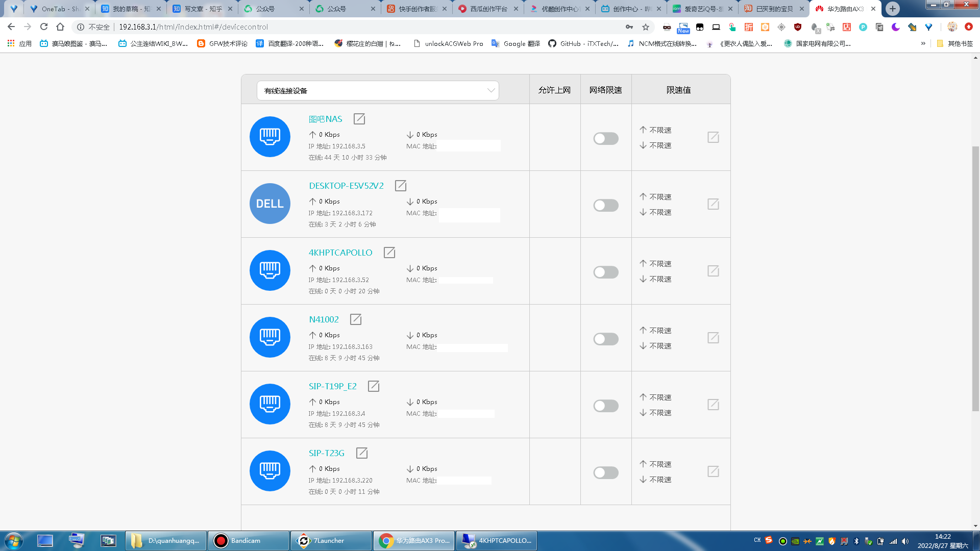Open the unlockACGWeb Pro bookmark
The height and width of the screenshot is (551, 980).
(448, 44)
